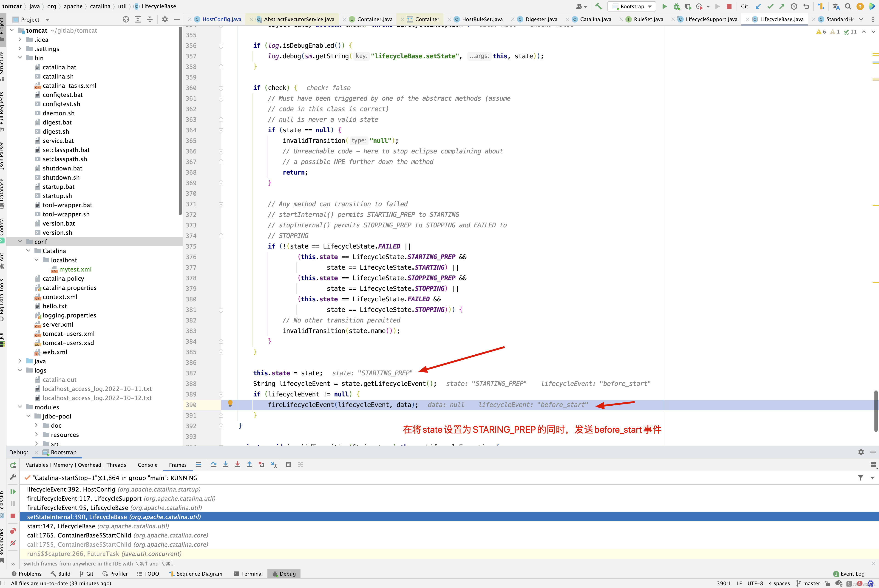
Task: Filter frames with the funnel icon
Action: (x=861, y=478)
